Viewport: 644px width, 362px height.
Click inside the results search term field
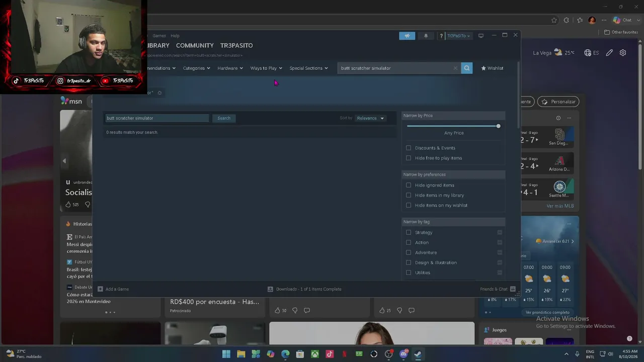(157, 118)
